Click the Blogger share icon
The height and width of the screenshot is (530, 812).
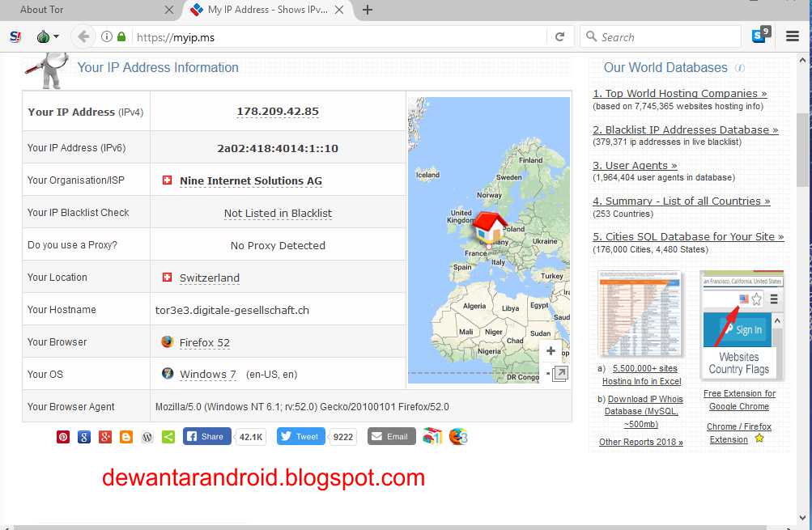(x=126, y=437)
